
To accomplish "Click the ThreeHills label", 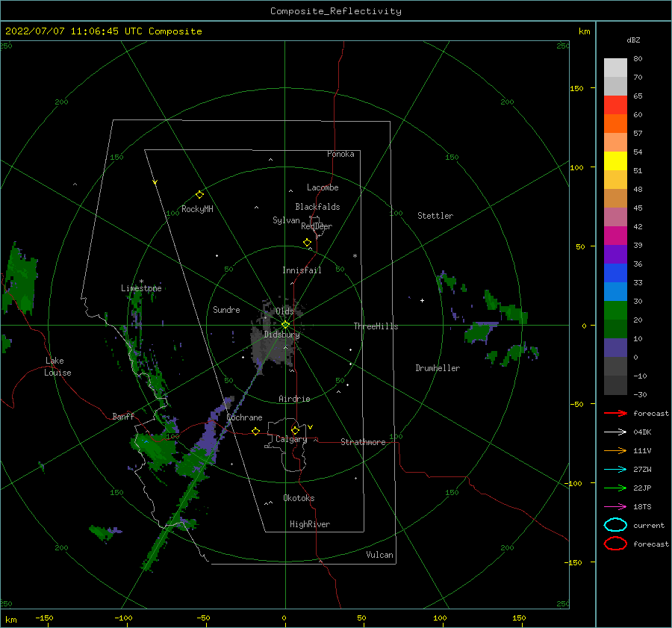I will tap(376, 326).
